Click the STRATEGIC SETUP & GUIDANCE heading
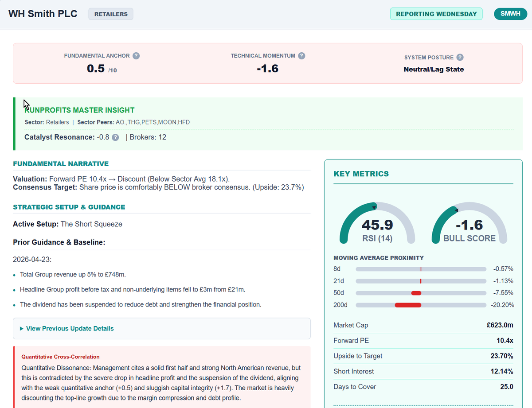The image size is (532, 408). point(69,207)
